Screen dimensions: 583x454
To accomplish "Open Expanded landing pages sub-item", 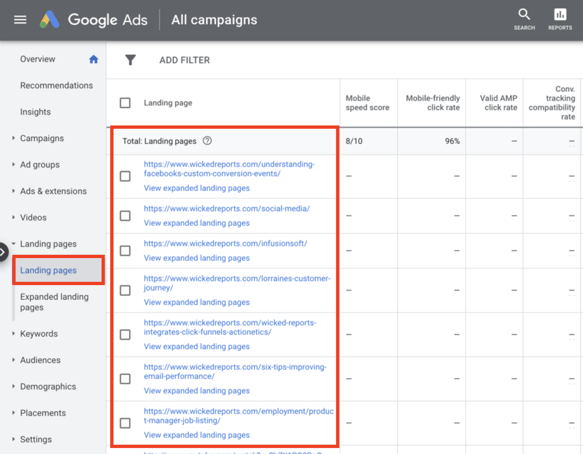I will (x=54, y=302).
